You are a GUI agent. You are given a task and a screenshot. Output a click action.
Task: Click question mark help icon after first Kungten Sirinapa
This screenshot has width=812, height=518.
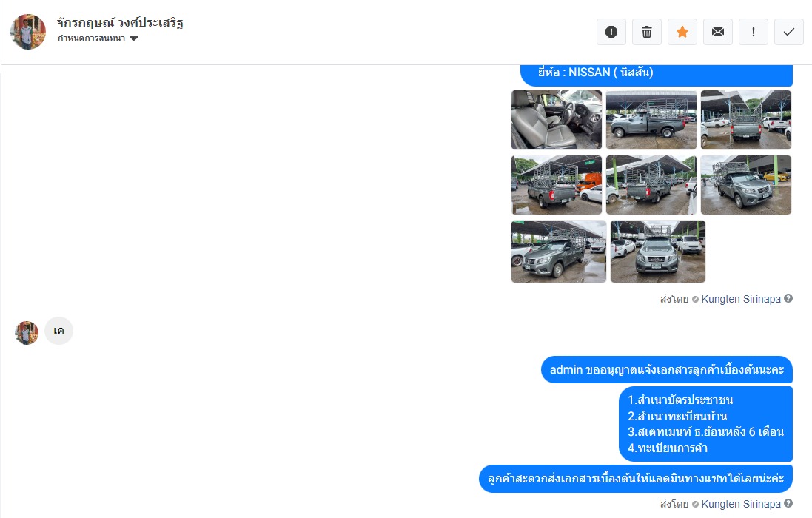[788, 298]
